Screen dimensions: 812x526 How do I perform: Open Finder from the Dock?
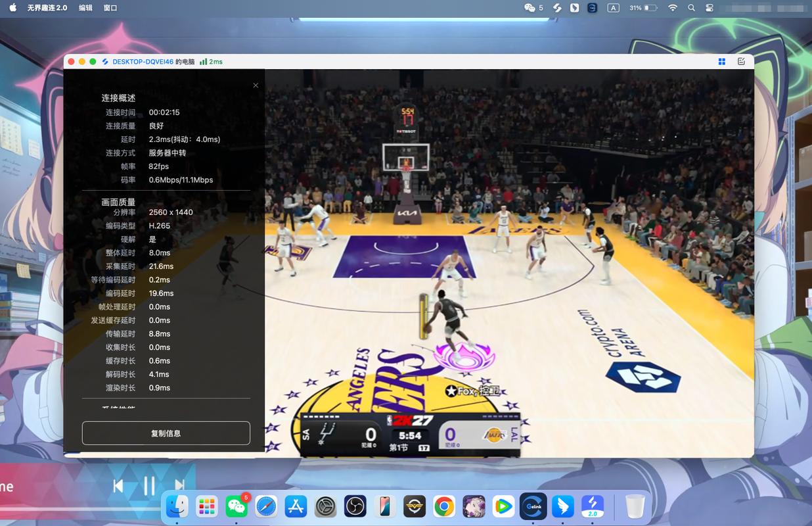177,506
